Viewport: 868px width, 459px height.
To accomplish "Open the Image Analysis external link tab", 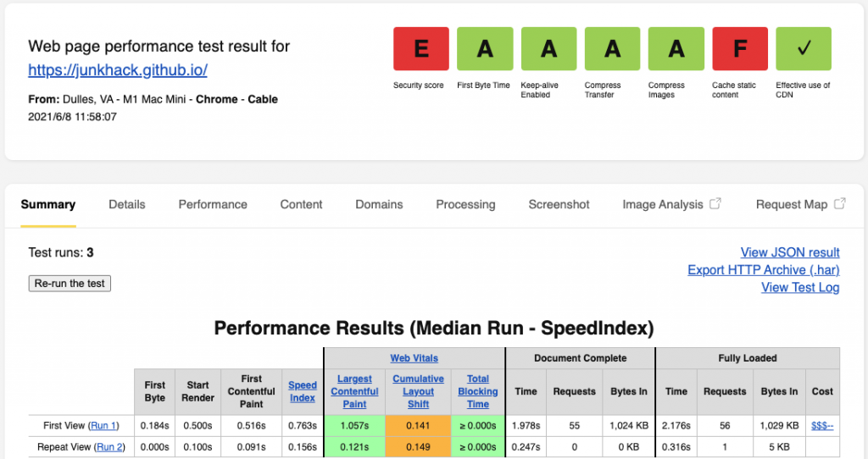I will pos(670,204).
